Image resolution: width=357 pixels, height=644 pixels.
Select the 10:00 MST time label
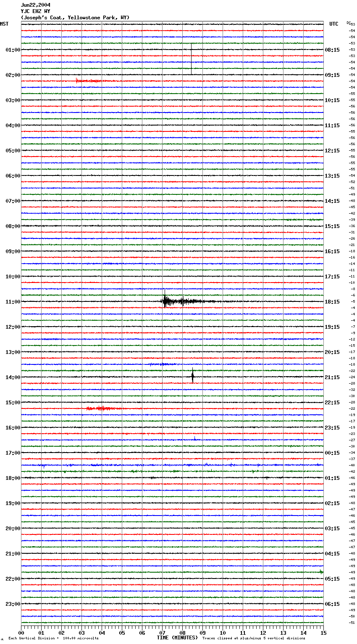(x=13, y=277)
